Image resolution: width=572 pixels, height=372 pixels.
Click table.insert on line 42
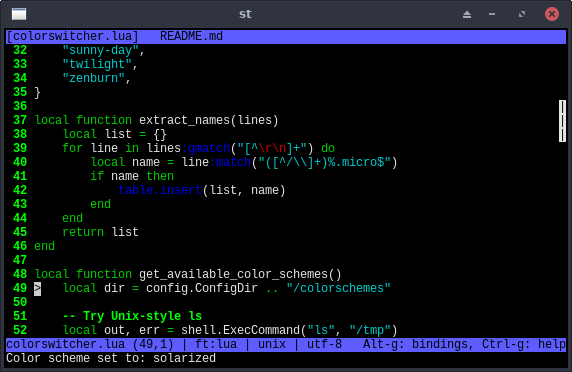tap(160, 190)
